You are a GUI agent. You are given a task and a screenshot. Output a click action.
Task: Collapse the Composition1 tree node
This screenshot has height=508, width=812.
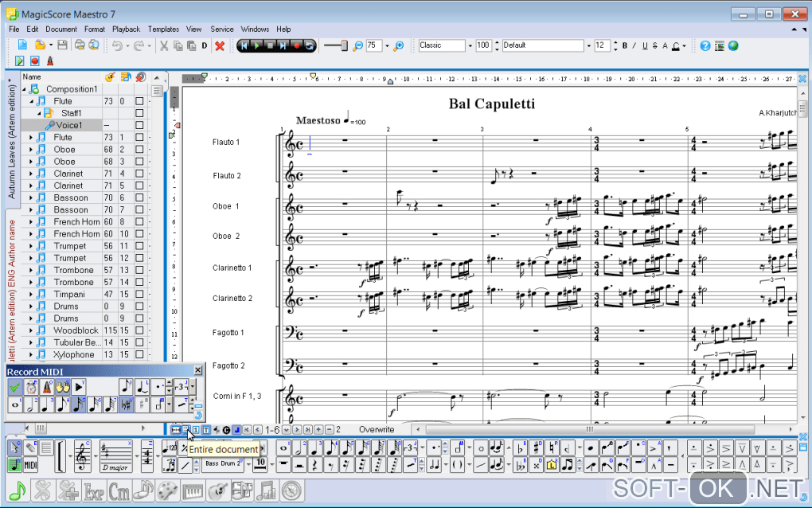tap(24, 89)
